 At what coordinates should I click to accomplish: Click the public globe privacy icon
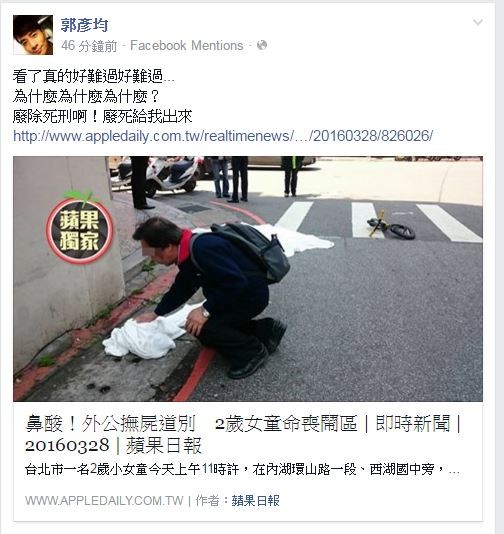pyautogui.click(x=262, y=45)
